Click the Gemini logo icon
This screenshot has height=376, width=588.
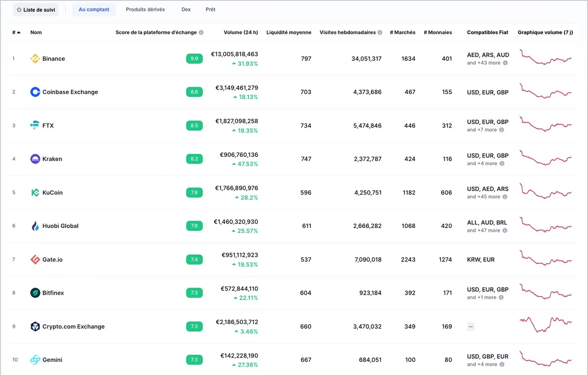[x=35, y=360]
